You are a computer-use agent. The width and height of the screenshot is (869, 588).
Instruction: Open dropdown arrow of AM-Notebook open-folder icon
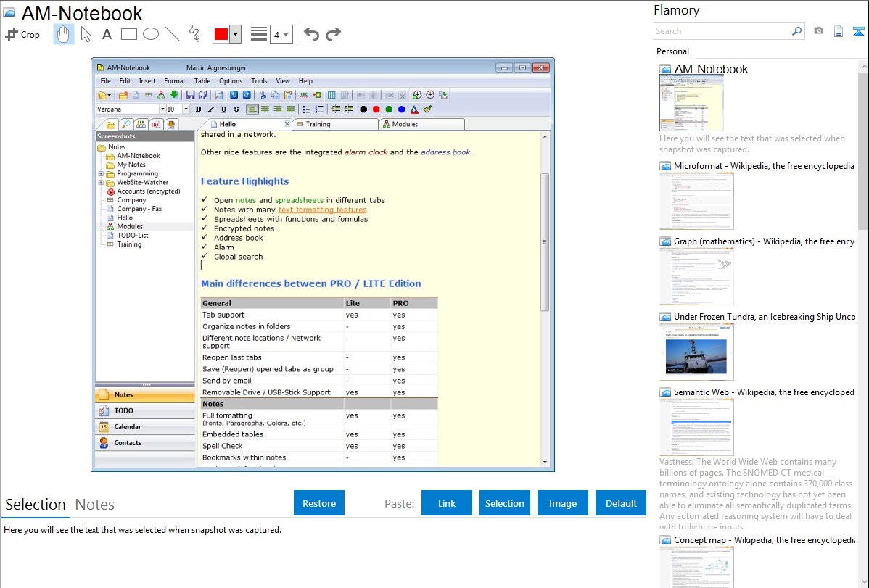pos(110,95)
